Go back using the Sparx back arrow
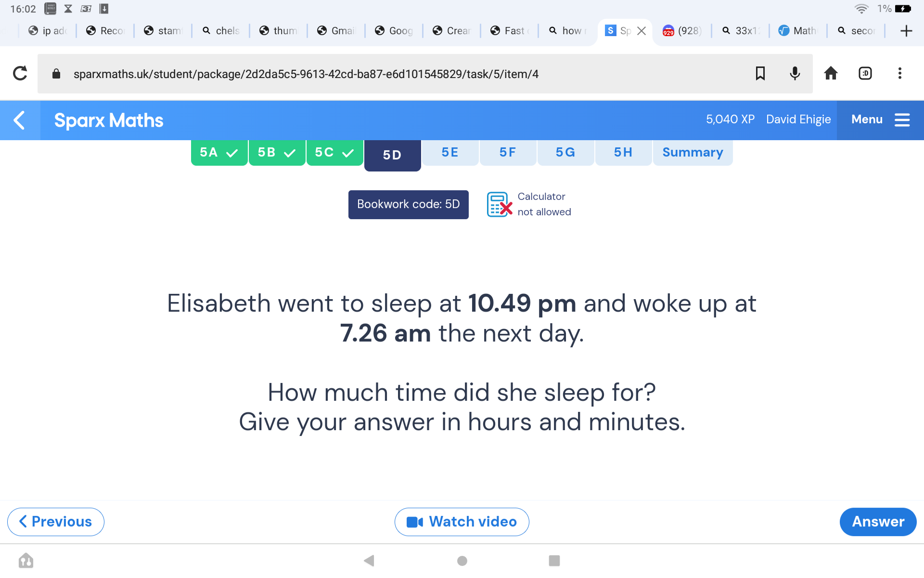This screenshot has height=578, width=924. [20, 120]
